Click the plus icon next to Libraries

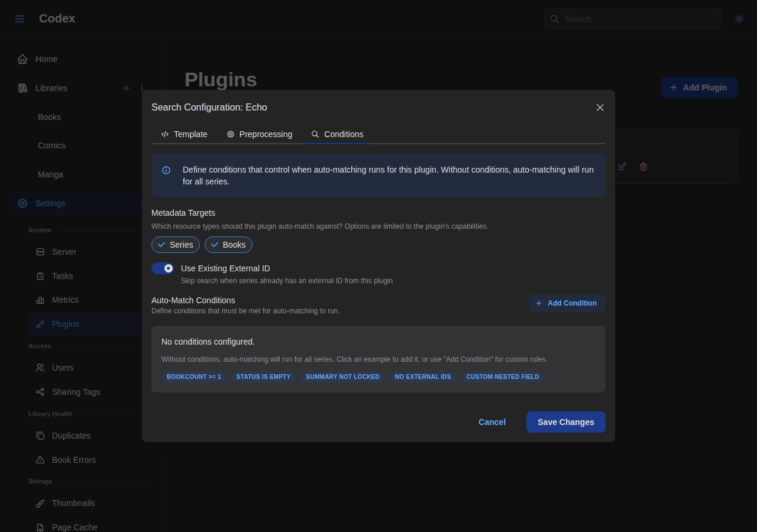pos(126,87)
